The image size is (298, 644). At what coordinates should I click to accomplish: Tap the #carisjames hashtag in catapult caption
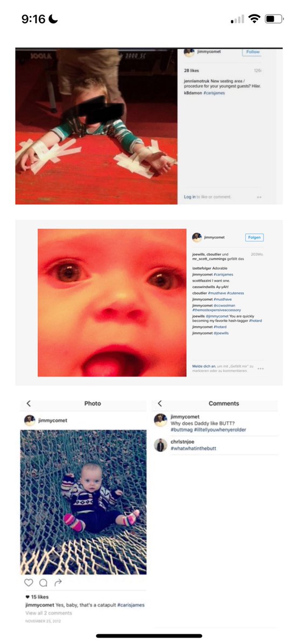coord(131,605)
